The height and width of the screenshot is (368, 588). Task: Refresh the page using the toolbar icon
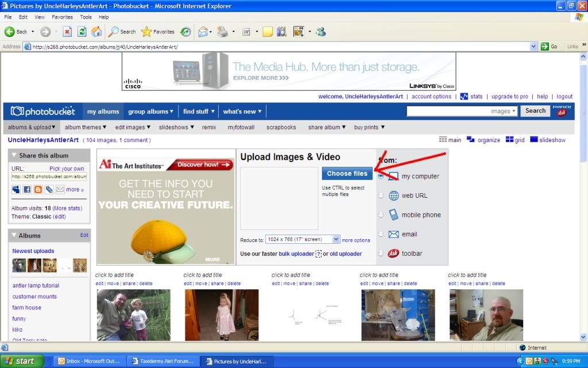pos(82,32)
